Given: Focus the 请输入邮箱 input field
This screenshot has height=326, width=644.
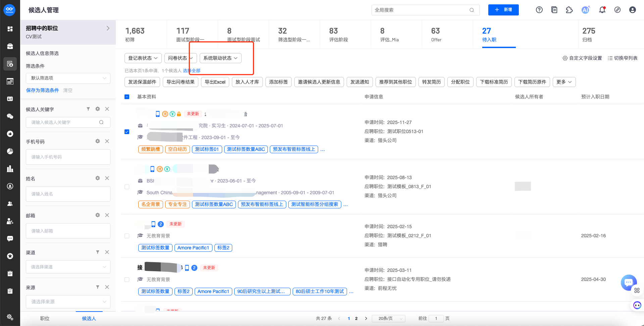Looking at the screenshot, I should tap(68, 231).
